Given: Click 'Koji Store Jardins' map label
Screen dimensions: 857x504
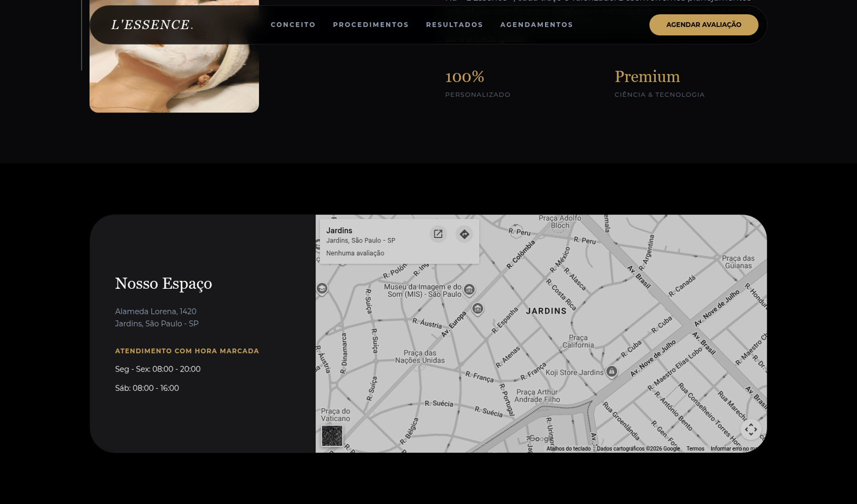Looking at the screenshot, I should (574, 373).
